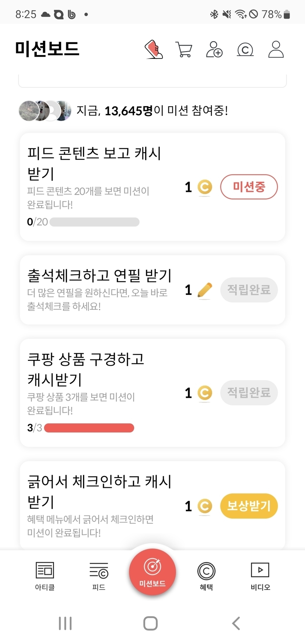Switch to the 피드 tab
Viewport: 305px width, 644px height.
99,576
